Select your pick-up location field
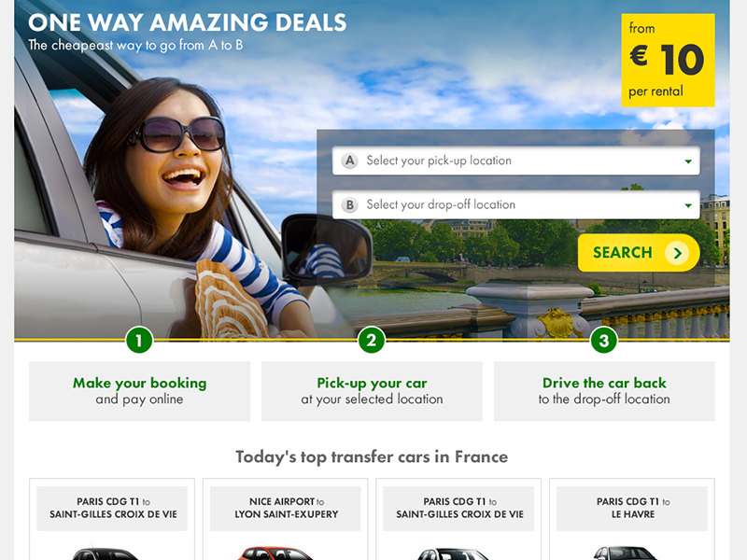747x560 pixels. [516, 161]
